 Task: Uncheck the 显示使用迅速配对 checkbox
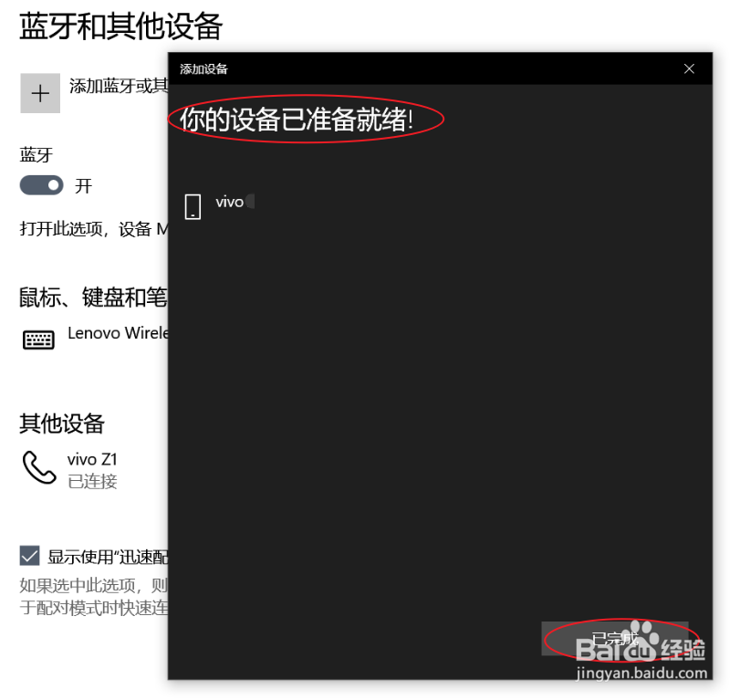(x=30, y=556)
